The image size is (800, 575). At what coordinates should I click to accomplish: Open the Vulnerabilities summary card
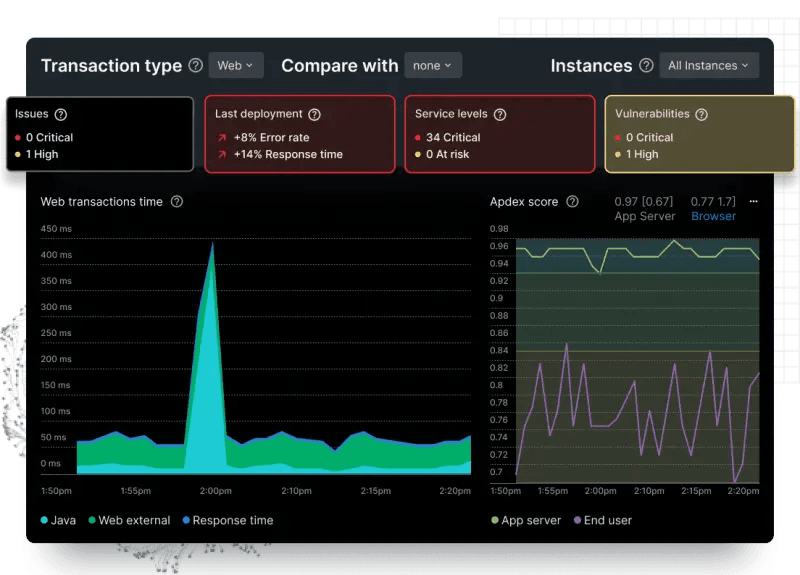(x=699, y=134)
